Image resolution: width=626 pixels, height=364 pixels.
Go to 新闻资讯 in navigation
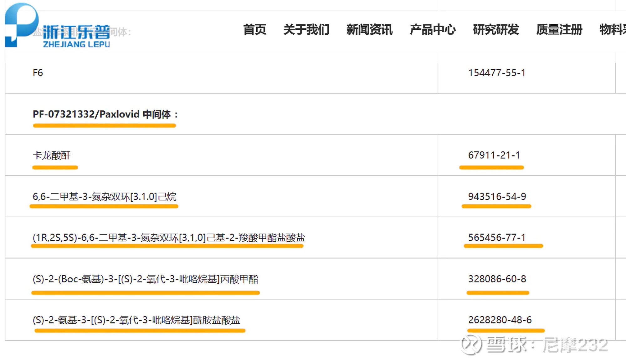click(369, 30)
